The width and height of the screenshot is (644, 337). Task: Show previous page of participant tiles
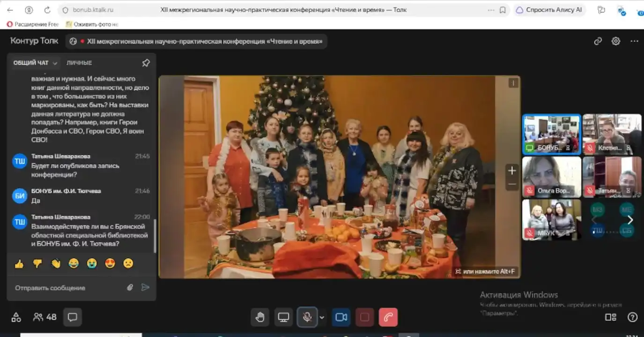(594, 220)
